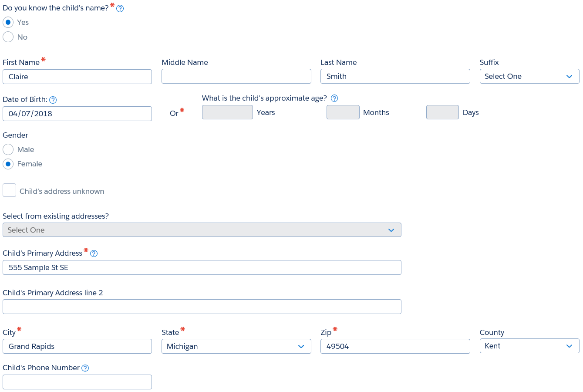Click the Child's Primary Address line 2 field
583x392 pixels.
[x=202, y=307]
